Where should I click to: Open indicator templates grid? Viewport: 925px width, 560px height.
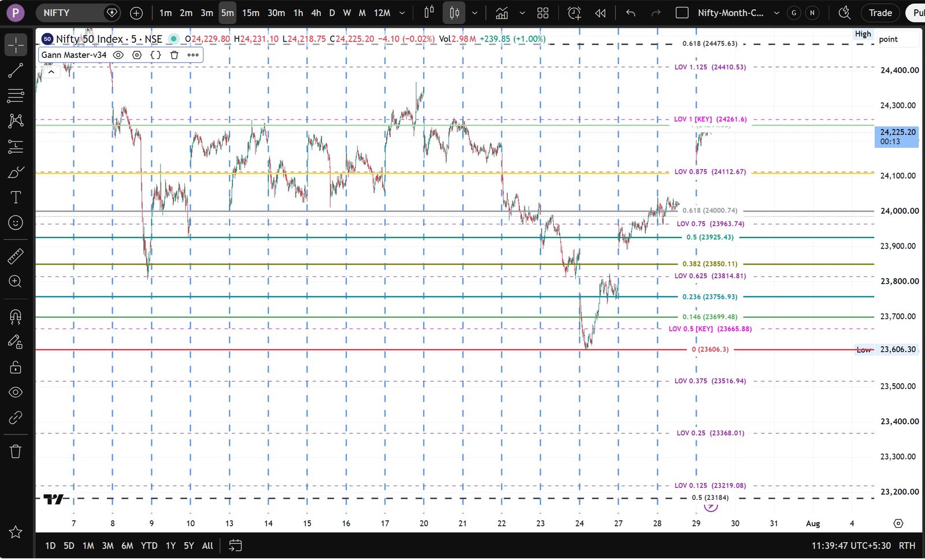[x=543, y=13]
